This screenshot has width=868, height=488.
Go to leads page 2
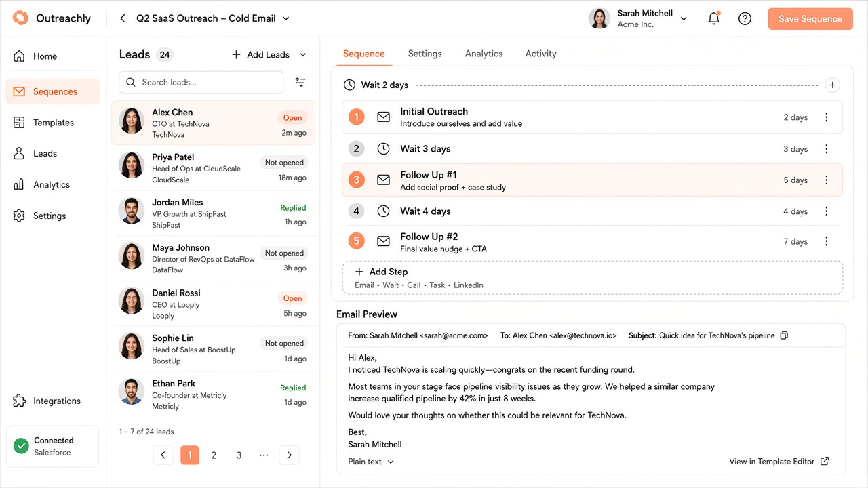[214, 455]
